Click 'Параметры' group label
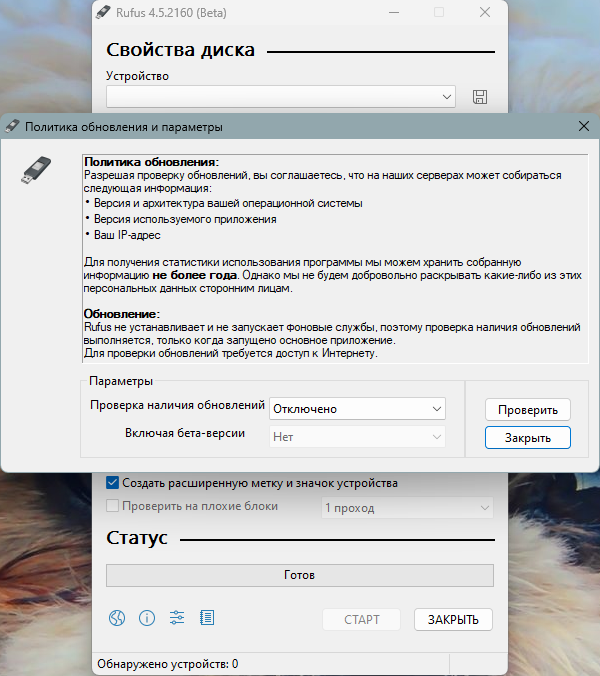Viewport: 600px width, 676px height. (121, 381)
